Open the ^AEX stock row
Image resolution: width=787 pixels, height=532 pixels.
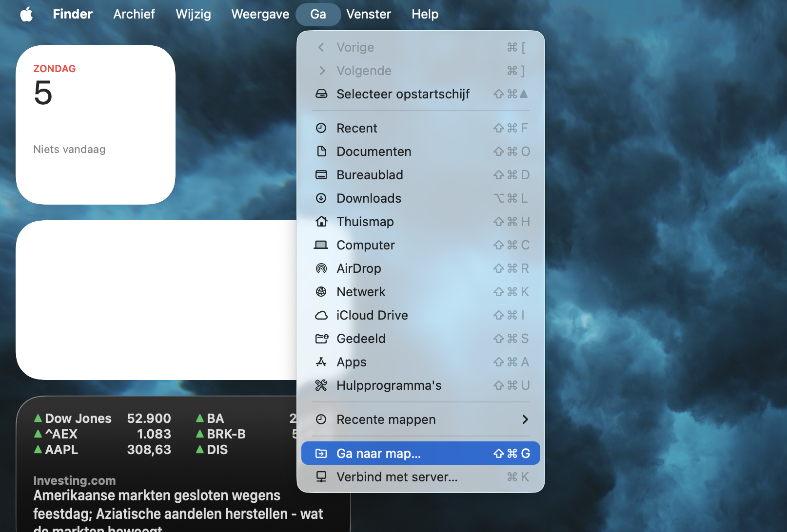(102, 434)
